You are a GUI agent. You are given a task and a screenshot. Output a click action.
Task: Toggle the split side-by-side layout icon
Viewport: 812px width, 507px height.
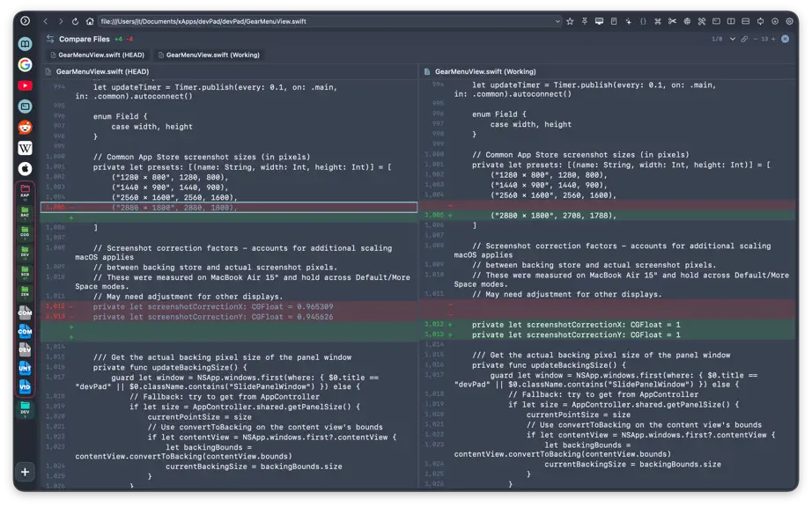pyautogui.click(x=731, y=21)
